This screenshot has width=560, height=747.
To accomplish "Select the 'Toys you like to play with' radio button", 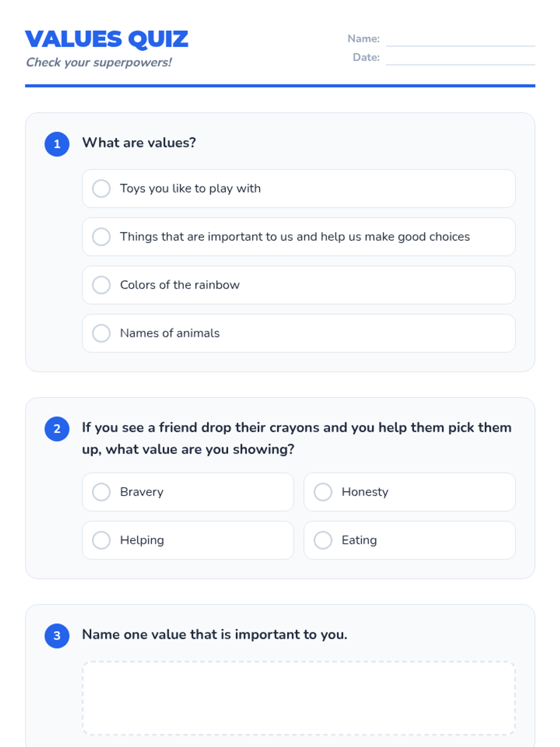I will coord(101,189).
